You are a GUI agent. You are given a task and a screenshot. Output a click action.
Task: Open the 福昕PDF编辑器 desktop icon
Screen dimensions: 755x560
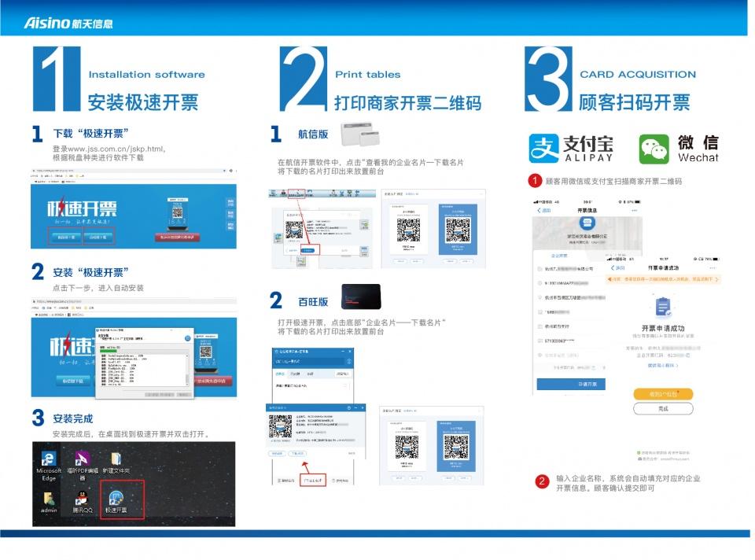tap(82, 465)
